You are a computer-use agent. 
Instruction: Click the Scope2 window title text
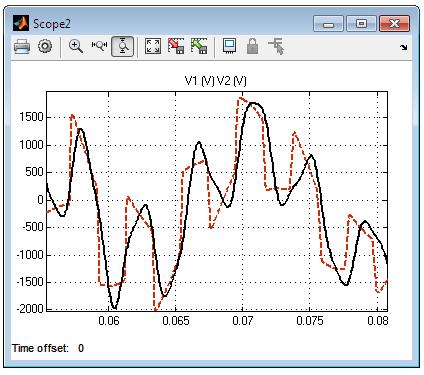pyautogui.click(x=52, y=24)
